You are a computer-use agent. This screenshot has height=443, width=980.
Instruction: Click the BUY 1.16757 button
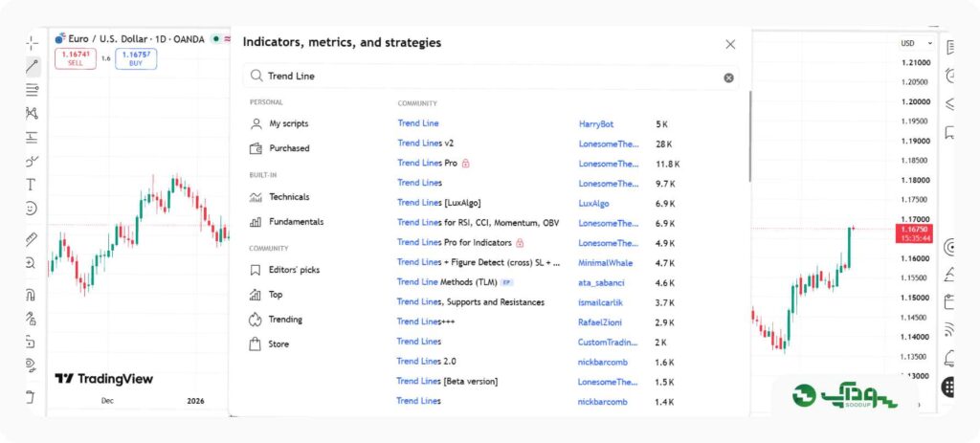tap(136, 58)
